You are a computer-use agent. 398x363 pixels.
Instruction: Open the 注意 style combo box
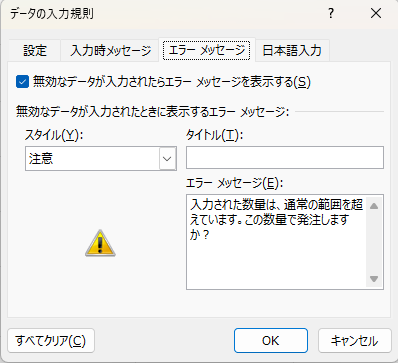point(101,159)
